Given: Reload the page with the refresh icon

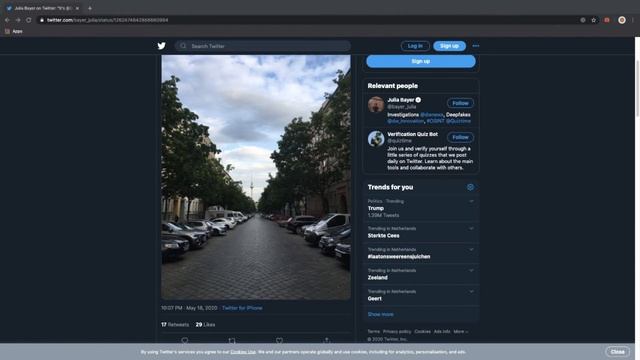Looking at the screenshot, I should 29,20.
